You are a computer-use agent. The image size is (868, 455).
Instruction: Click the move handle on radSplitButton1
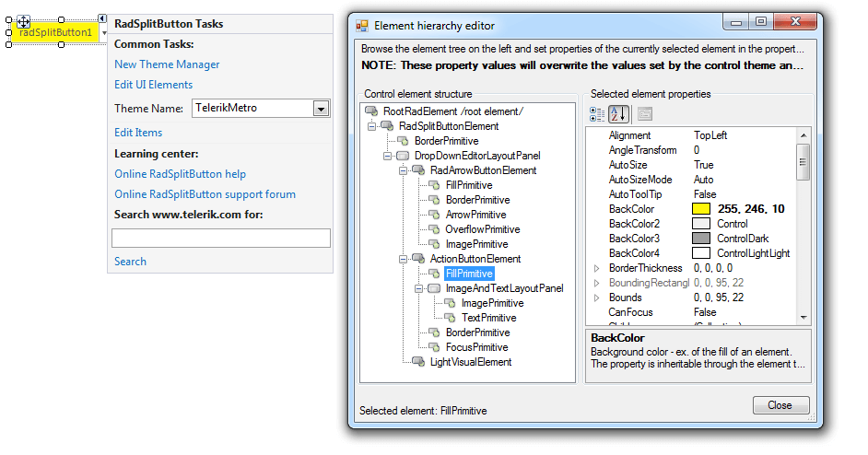23,21
